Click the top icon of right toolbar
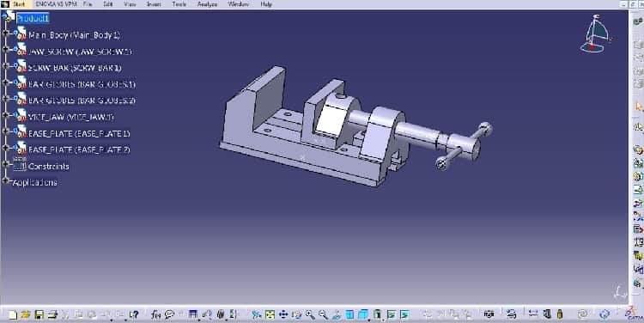The height and width of the screenshot is (323, 644). point(638,21)
